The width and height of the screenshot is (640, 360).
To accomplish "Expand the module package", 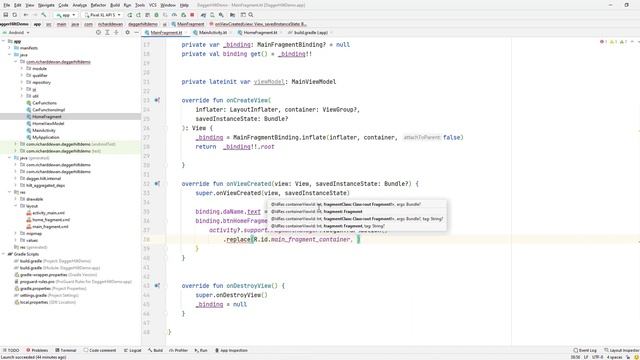I will (22, 69).
